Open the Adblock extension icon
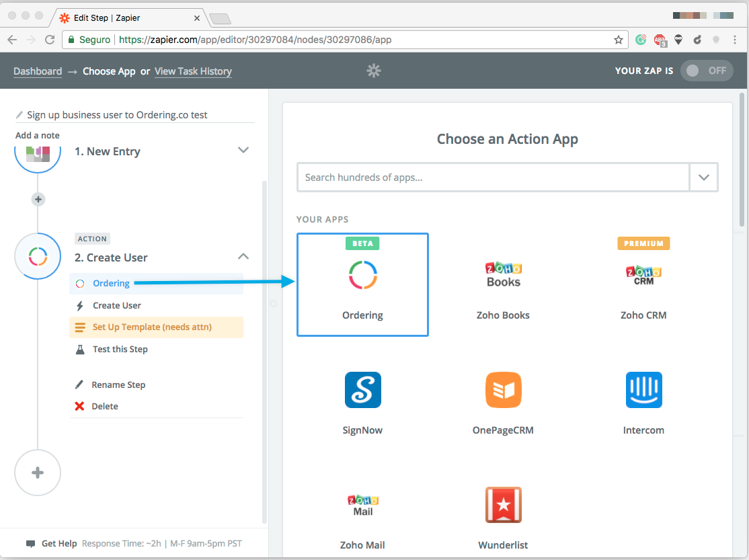 point(660,40)
